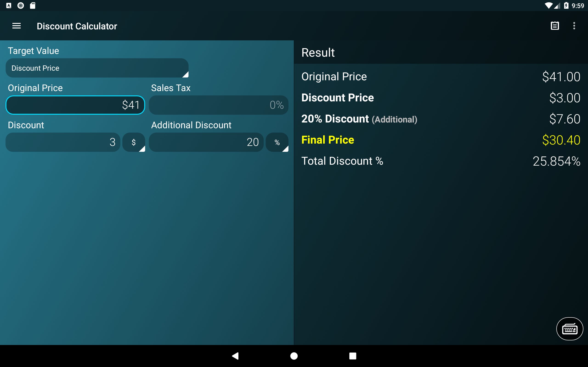This screenshot has width=588, height=367.
Task: Tap the Original Price result amount
Action: tap(561, 77)
